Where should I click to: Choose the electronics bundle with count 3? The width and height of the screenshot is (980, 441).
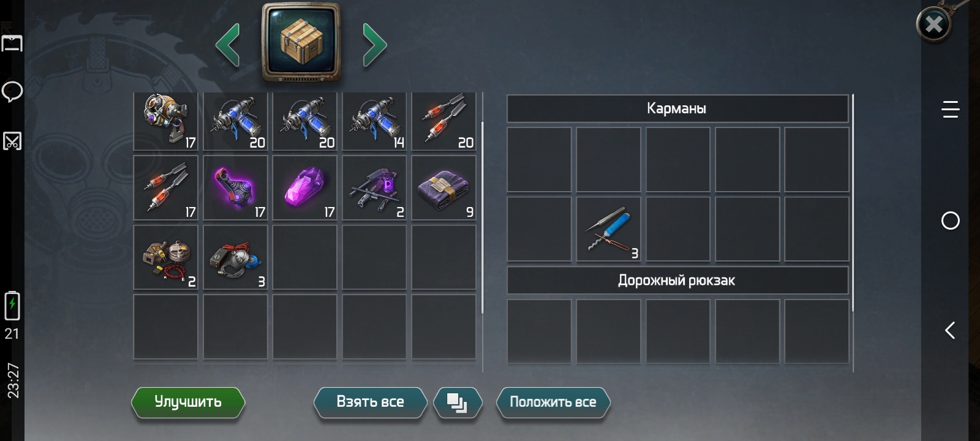(x=235, y=257)
